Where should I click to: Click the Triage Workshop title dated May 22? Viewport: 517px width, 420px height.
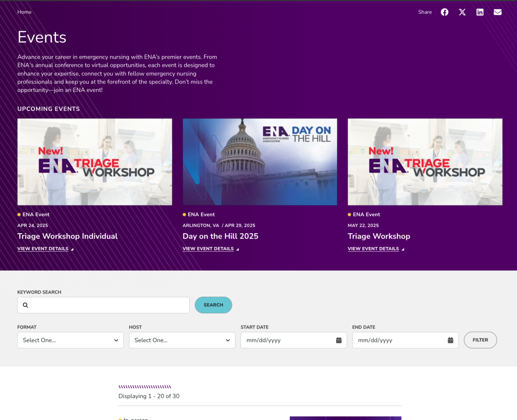[x=379, y=236]
